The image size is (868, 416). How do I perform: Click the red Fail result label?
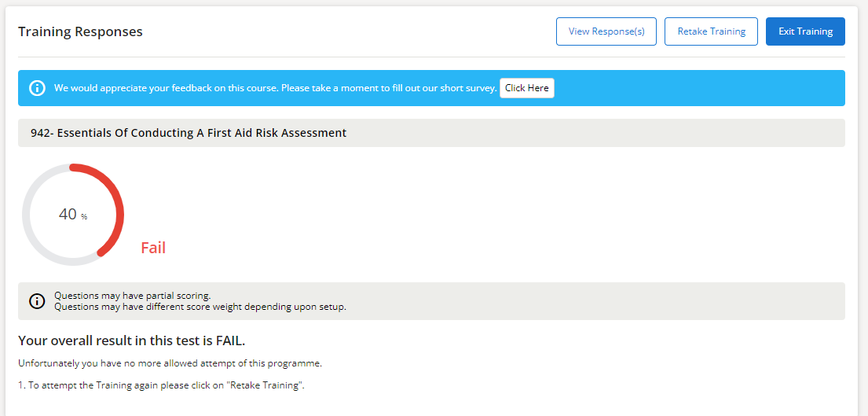pos(153,248)
